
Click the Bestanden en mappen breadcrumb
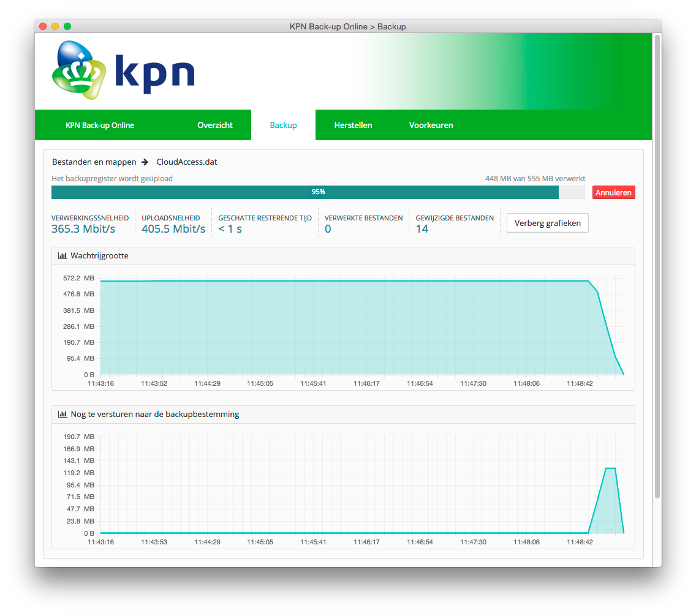[x=94, y=162]
